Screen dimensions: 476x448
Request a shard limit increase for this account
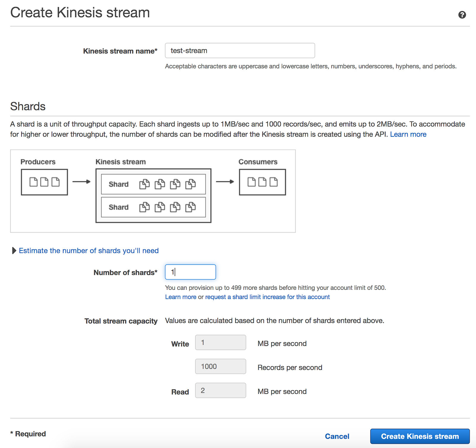[267, 297]
